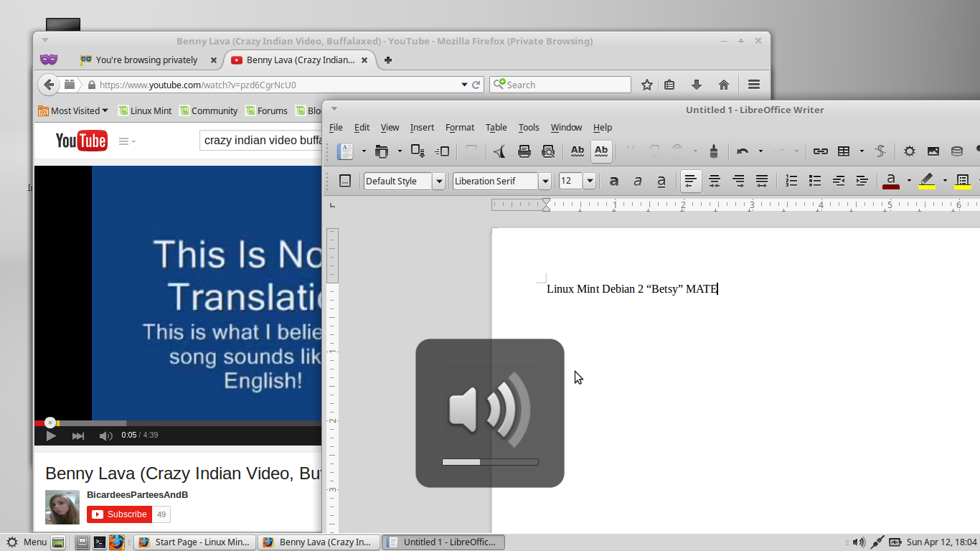Image resolution: width=980 pixels, height=551 pixels.
Task: Open the Firefox Downloads arrow icon
Action: [x=696, y=85]
